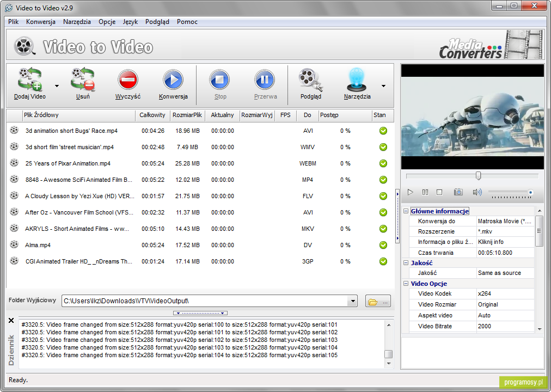Click film reel icon for AKRYLS - Short Animated Films
The height and width of the screenshot is (392, 551).
[14, 228]
